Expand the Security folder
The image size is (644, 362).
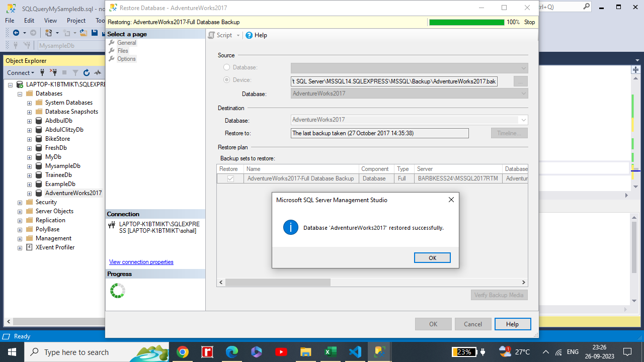[20, 202]
